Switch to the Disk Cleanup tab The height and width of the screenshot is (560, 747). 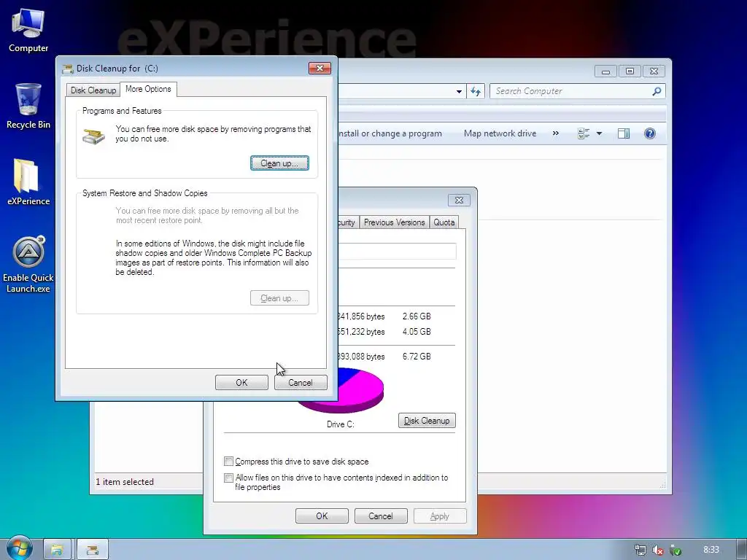(x=93, y=90)
